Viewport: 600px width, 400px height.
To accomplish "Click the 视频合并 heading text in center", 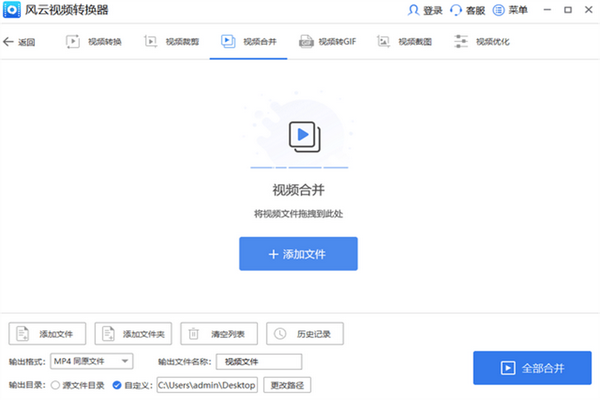I will tap(298, 190).
